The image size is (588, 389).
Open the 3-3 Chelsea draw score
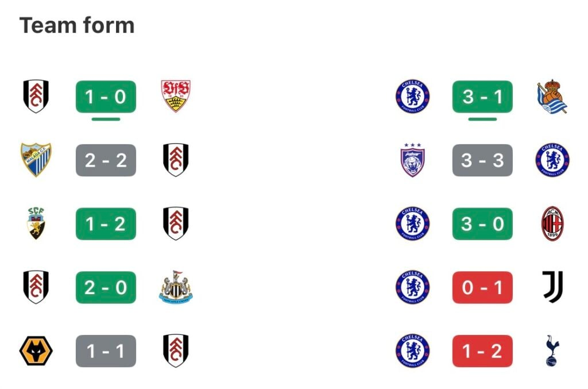(482, 160)
